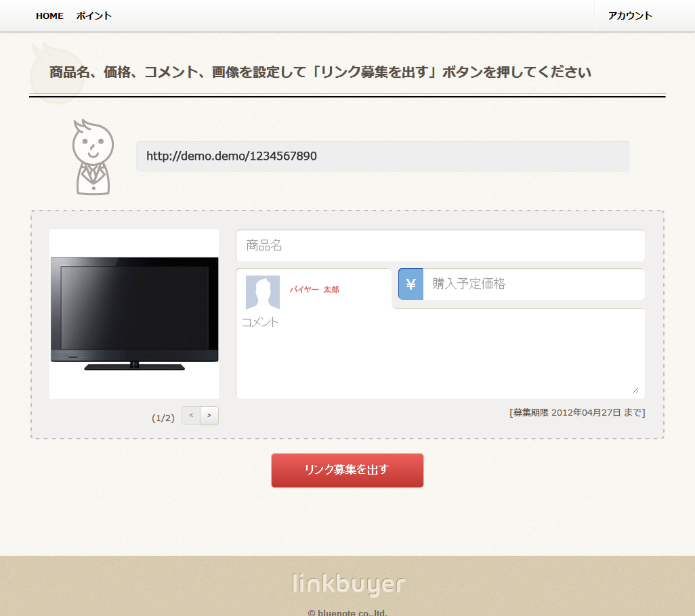Click the 商品名 input field
The width and height of the screenshot is (695, 616).
click(440, 246)
